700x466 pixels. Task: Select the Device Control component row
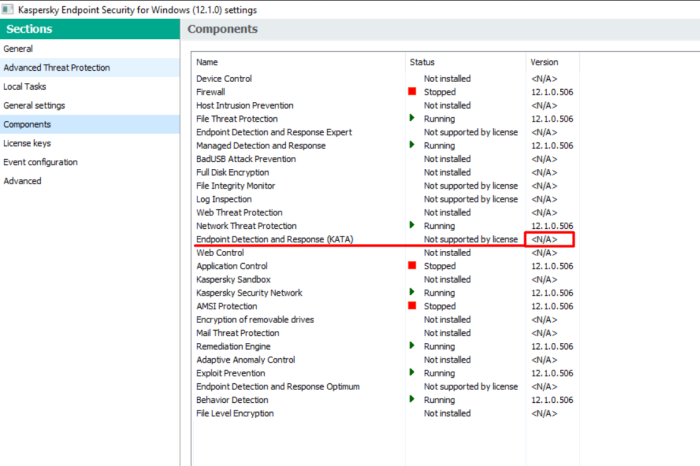[x=224, y=79]
